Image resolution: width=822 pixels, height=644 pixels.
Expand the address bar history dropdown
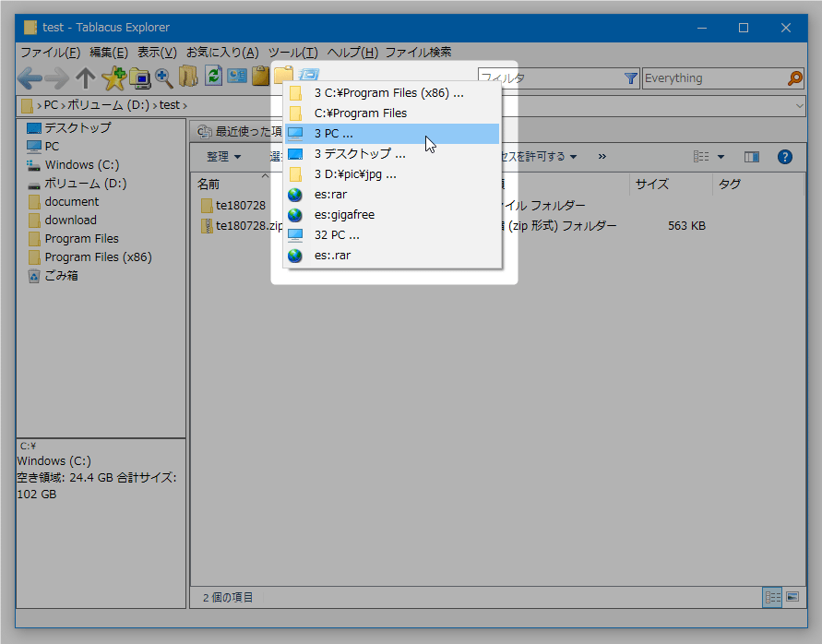799,105
